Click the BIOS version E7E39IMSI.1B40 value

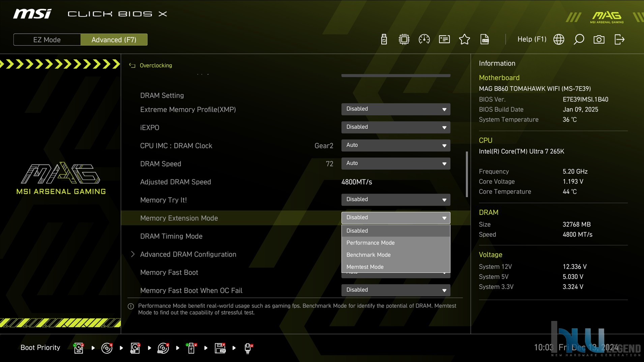[x=585, y=99]
